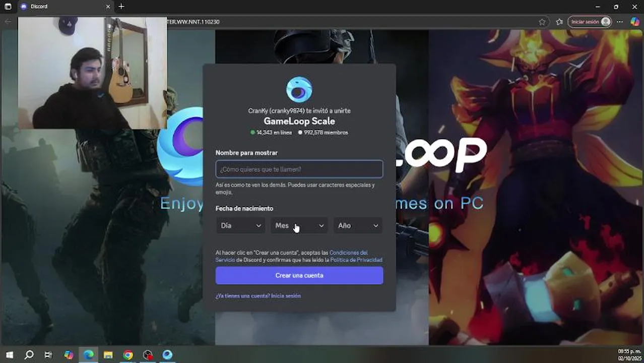Open Política de Privacidad link
Viewport: 644px width, 363px height.
click(x=356, y=260)
